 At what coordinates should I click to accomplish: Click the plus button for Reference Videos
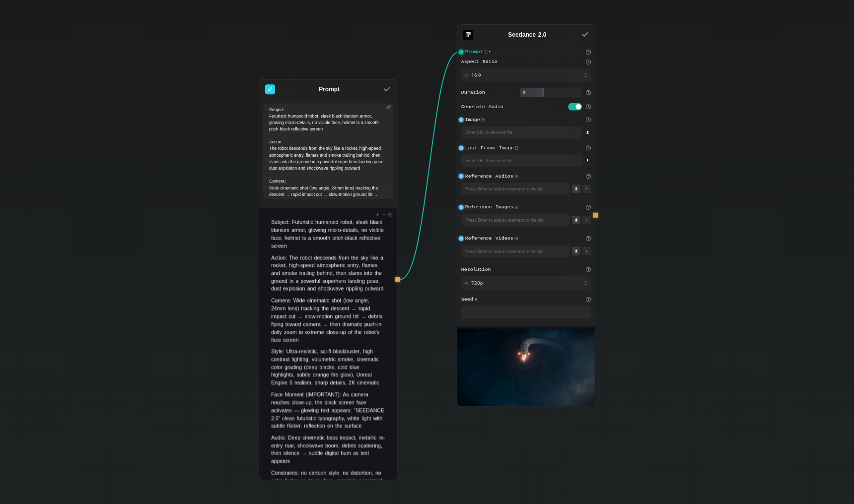point(586,251)
